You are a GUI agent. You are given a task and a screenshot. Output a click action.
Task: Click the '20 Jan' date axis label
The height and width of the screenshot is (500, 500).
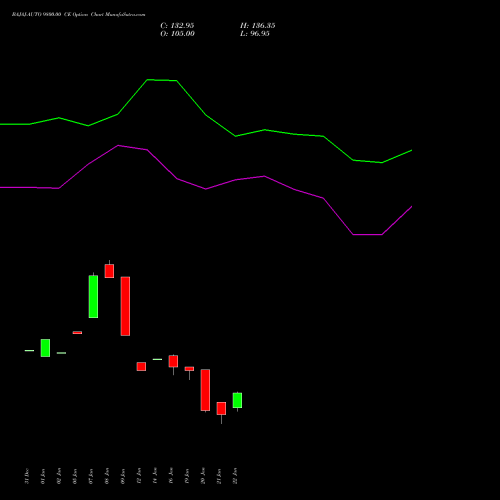tap(203, 476)
